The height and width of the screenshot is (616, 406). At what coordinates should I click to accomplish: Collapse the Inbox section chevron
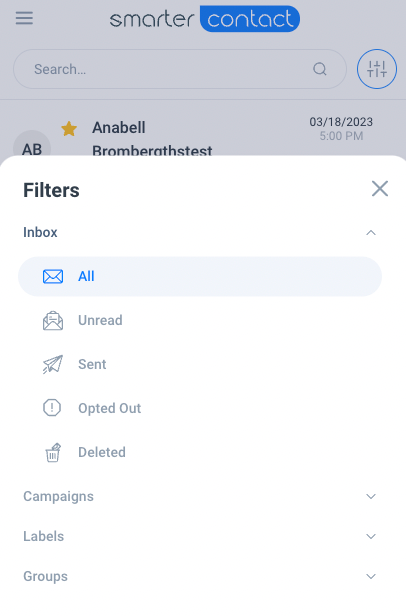pos(371,233)
